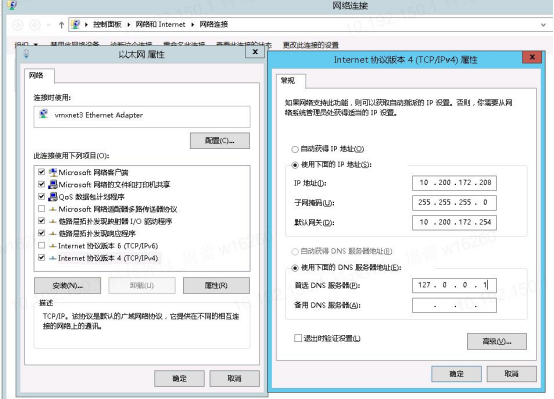554x399 pixels.
Task: Select the 自动获得 IP 地址 radio button
Action: point(295,149)
